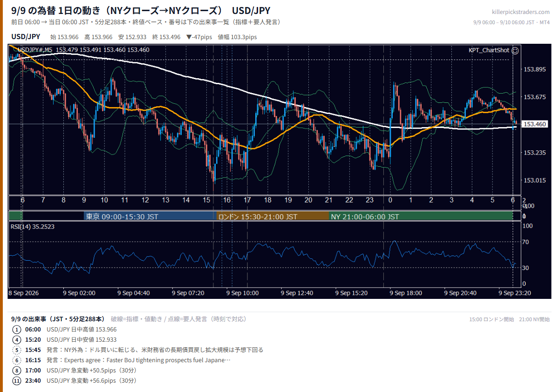Click the high value 高 153.966

tap(98, 37)
